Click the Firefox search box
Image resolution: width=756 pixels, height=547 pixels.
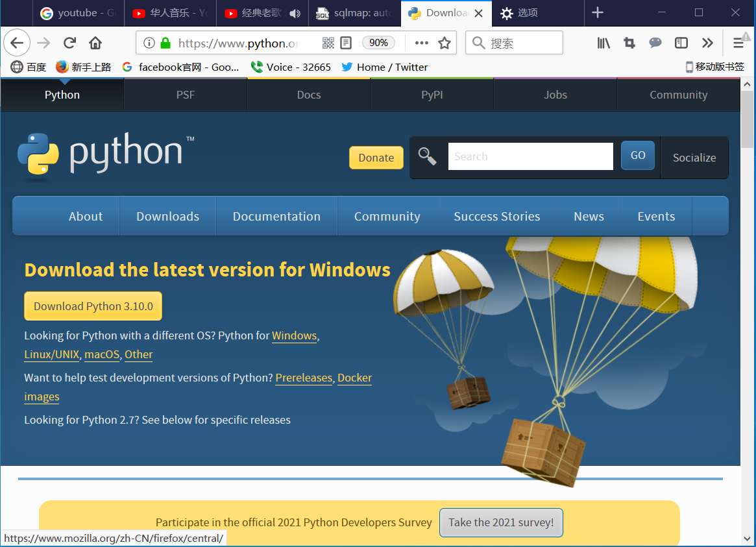(514, 43)
